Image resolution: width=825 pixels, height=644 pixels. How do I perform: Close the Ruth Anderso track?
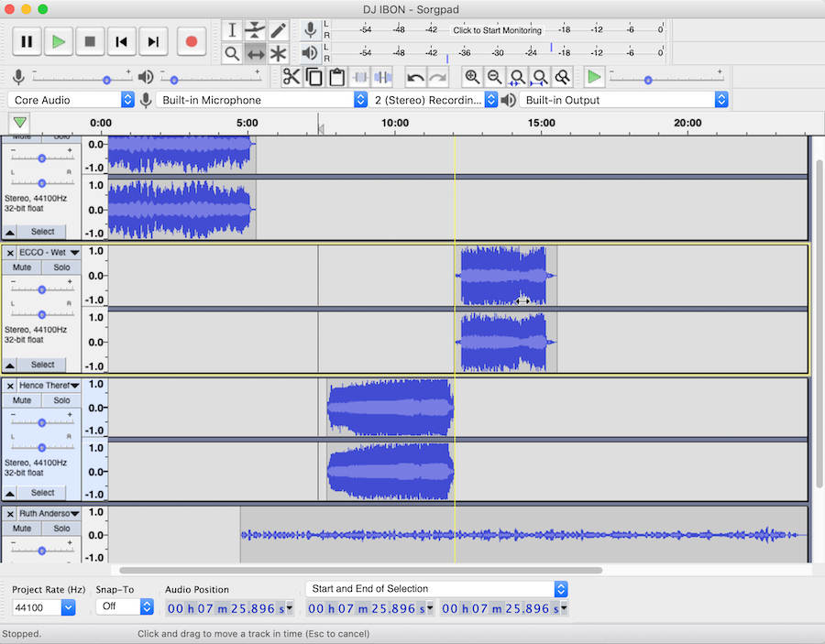tap(10, 514)
